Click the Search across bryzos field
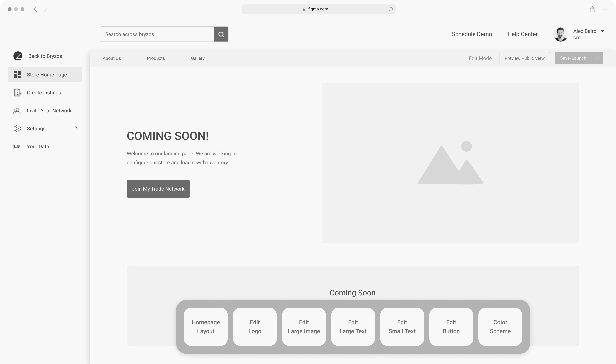Viewport: 616px width, 364px height. click(x=157, y=34)
